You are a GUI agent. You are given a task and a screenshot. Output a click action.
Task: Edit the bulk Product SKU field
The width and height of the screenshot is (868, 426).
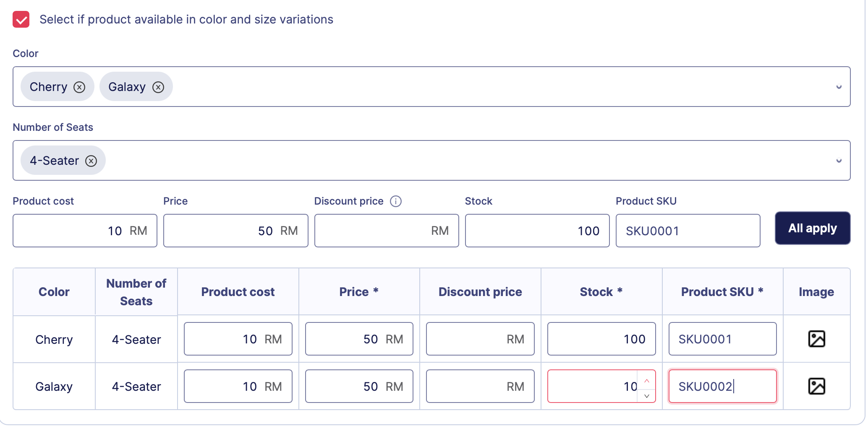coord(688,231)
